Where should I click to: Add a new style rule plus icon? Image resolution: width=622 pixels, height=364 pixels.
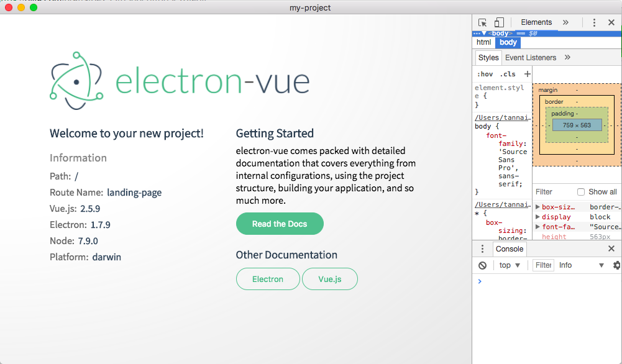[527, 74]
